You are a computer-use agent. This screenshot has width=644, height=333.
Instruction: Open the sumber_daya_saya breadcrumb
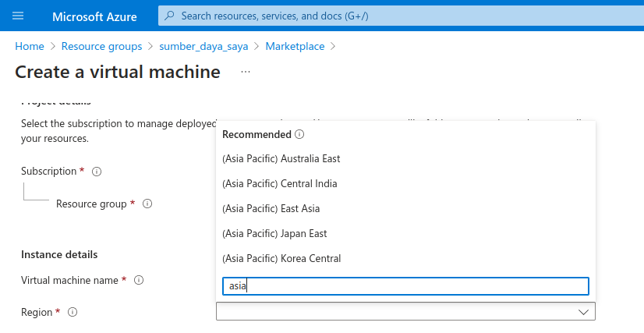[203, 46]
